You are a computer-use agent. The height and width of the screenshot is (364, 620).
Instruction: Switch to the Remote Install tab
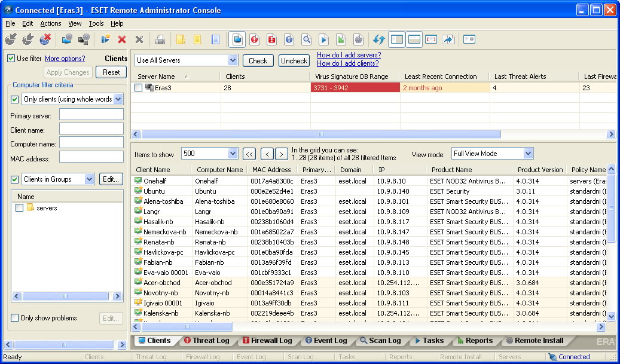tap(535, 341)
